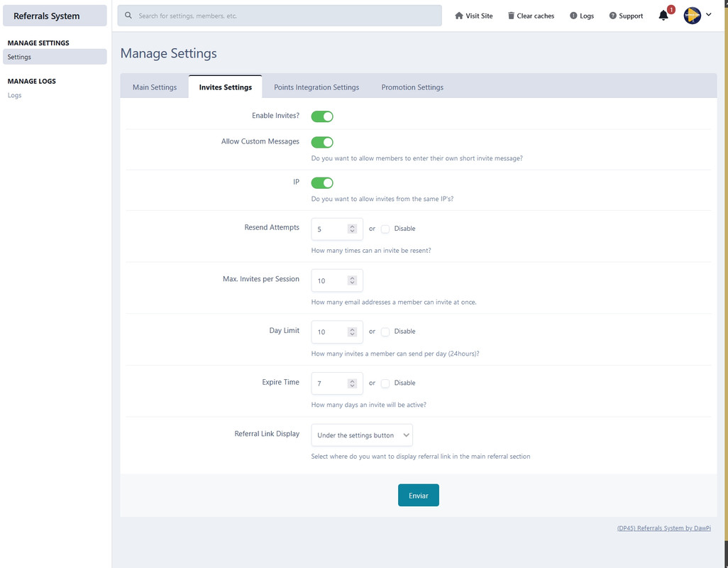The width and height of the screenshot is (728, 568).
Task: Click the (DP45) Referrals System by DawPi link
Action: (664, 528)
